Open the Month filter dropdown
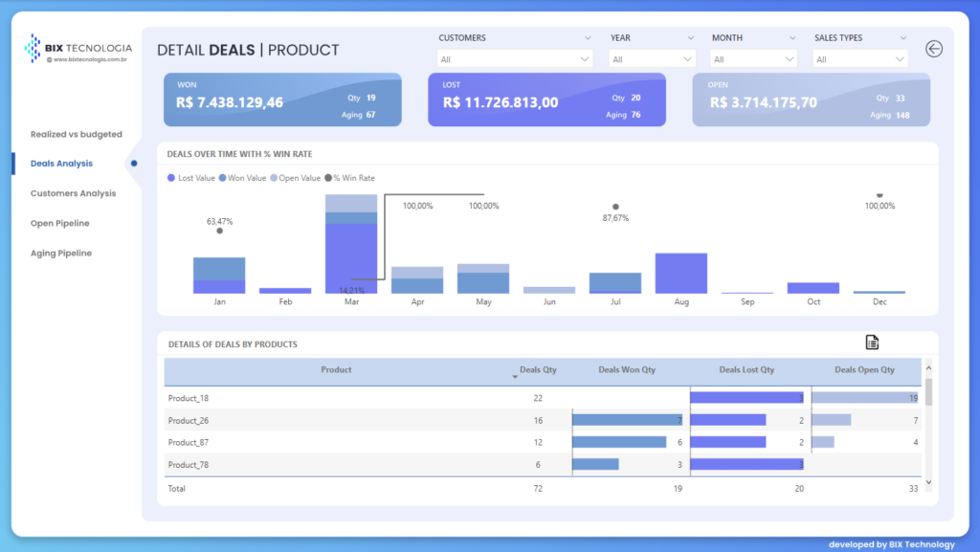The height and width of the screenshot is (552, 980). pyautogui.click(x=753, y=59)
